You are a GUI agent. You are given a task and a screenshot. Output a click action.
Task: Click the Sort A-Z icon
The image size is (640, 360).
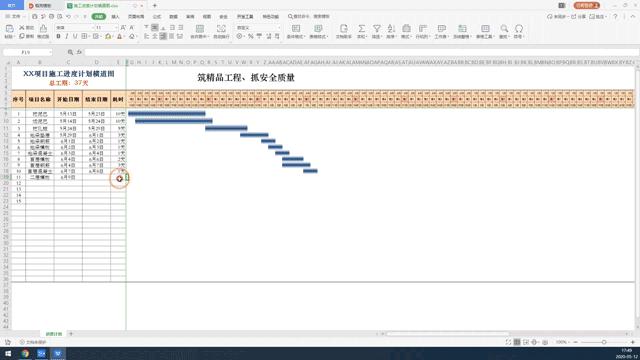click(x=391, y=28)
